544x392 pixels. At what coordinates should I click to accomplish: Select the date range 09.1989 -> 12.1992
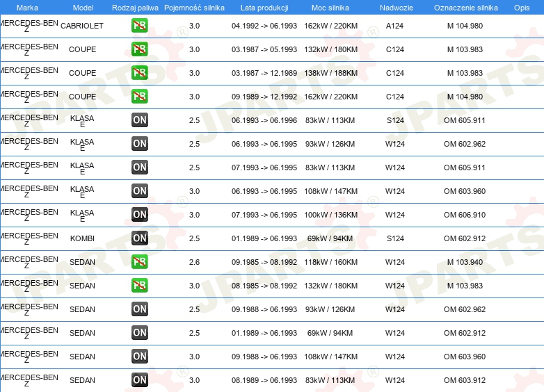click(x=264, y=97)
